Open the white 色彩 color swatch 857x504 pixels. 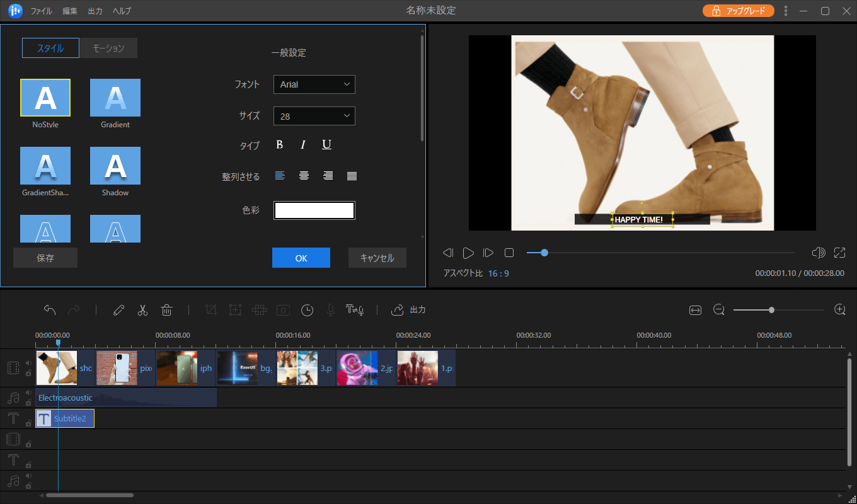314,210
